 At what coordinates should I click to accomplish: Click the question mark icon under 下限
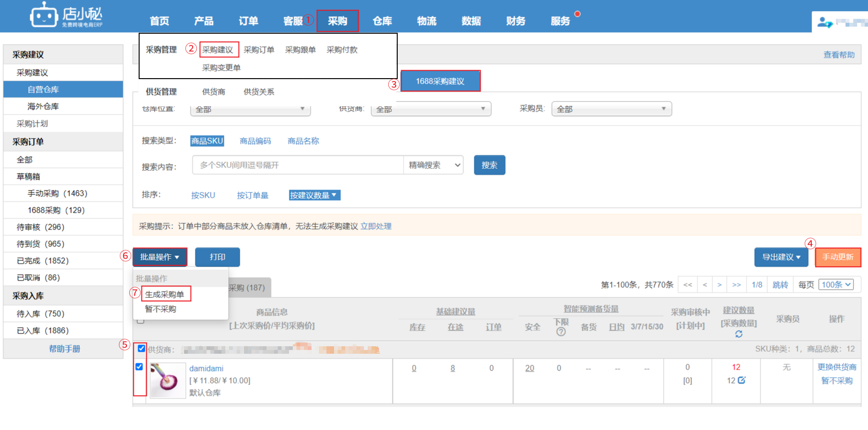[560, 331]
